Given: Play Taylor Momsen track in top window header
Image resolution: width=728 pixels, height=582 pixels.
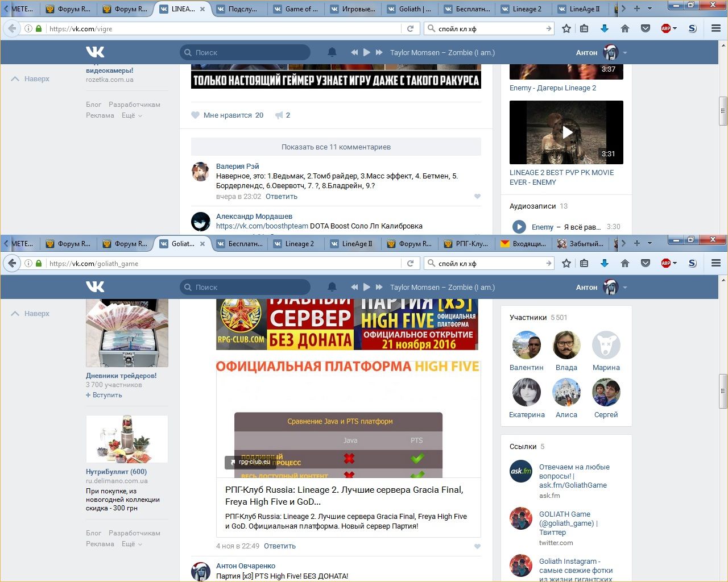Looking at the screenshot, I should (x=367, y=52).
